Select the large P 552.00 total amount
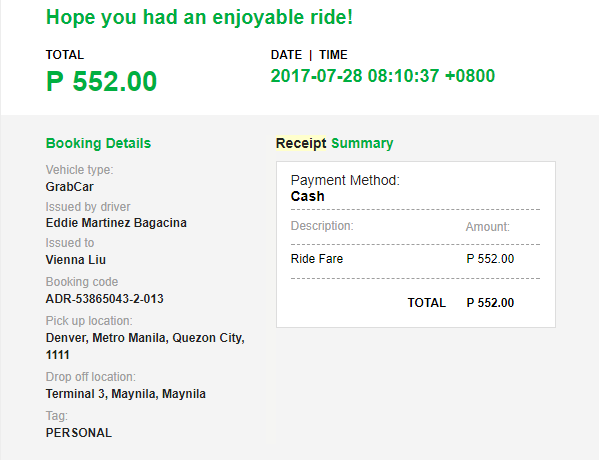This screenshot has height=460, width=599. (x=101, y=81)
